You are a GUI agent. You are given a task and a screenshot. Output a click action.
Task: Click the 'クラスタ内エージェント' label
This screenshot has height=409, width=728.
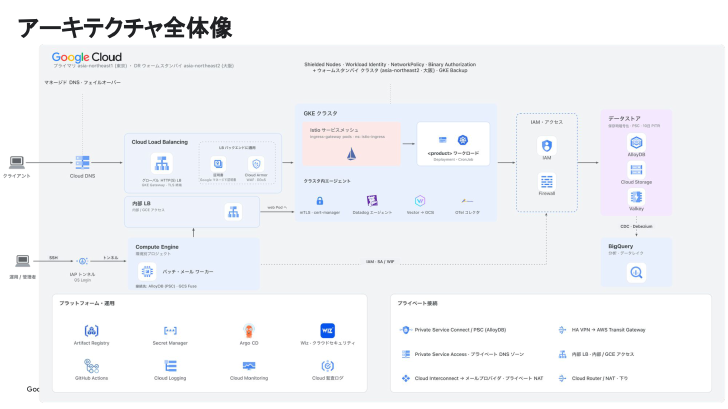click(x=327, y=181)
